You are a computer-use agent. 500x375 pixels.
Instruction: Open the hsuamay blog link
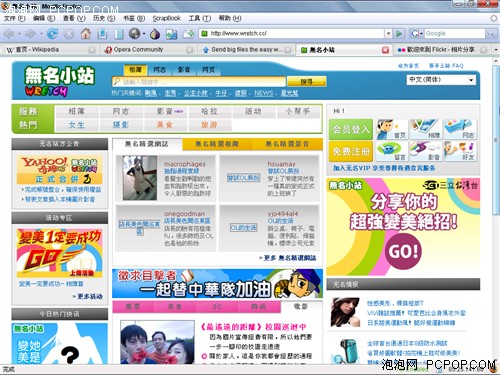282,164
